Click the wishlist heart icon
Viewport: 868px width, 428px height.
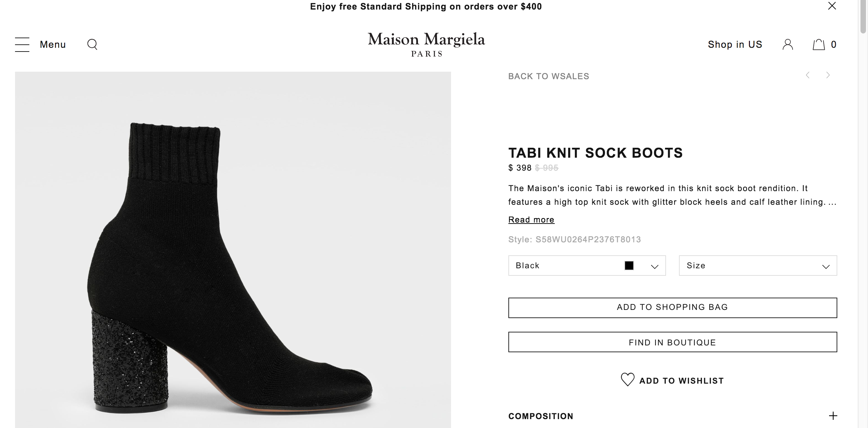(627, 380)
